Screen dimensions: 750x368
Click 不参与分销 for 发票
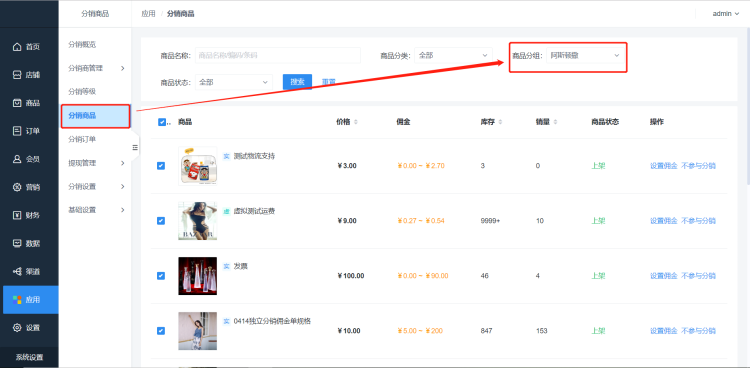click(698, 276)
